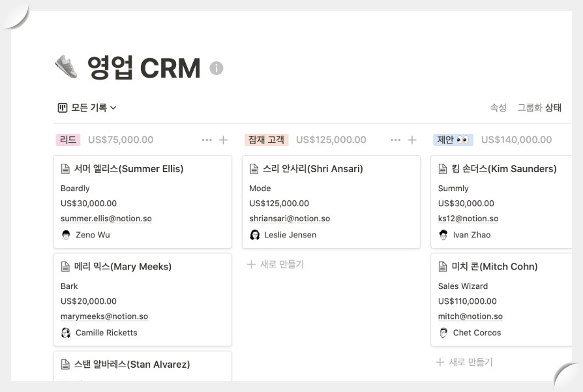Click the shriansari@notion.so email link
Screen dimensions: 583x392
pyautogui.click(x=290, y=219)
